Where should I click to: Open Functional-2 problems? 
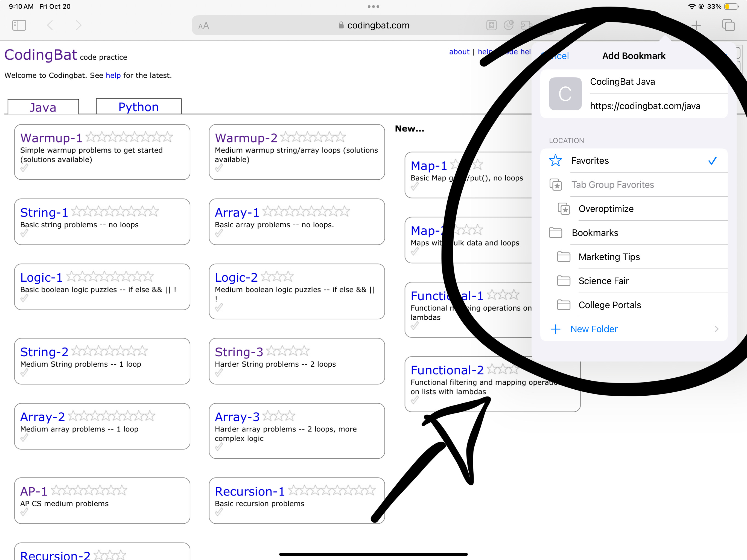[x=447, y=370]
